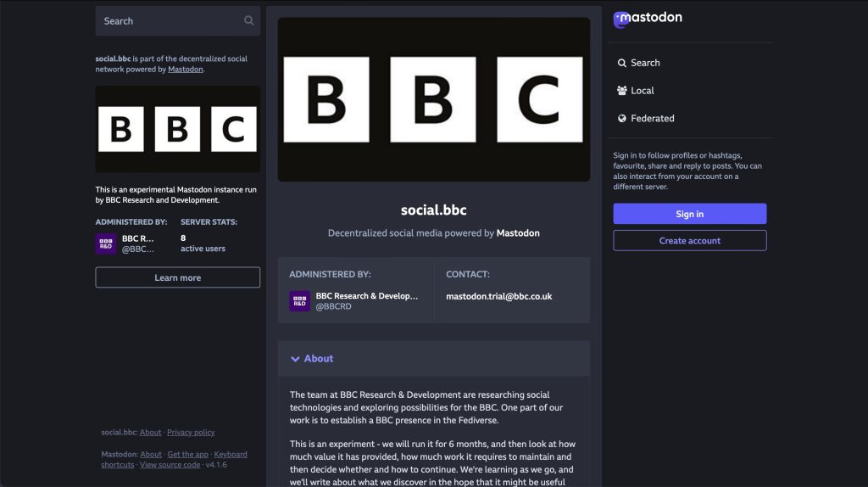Follow the Mastodon link in the server description
Image resolution: width=868 pixels, height=487 pixels.
tap(186, 70)
